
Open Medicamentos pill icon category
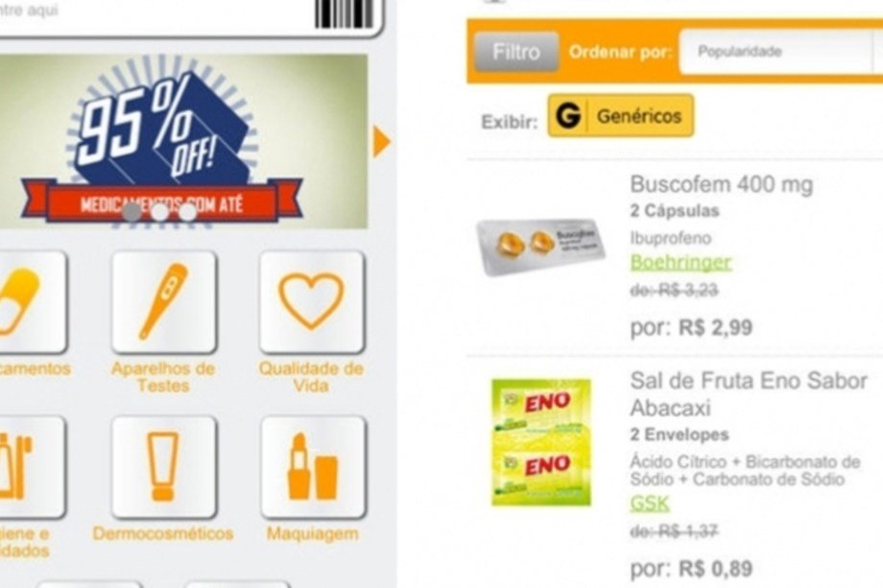click(x=33, y=302)
